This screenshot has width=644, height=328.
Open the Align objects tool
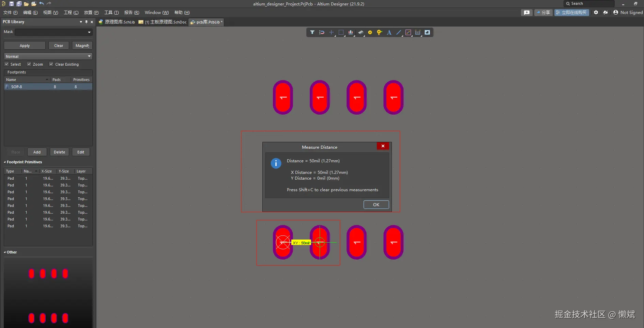click(x=350, y=32)
